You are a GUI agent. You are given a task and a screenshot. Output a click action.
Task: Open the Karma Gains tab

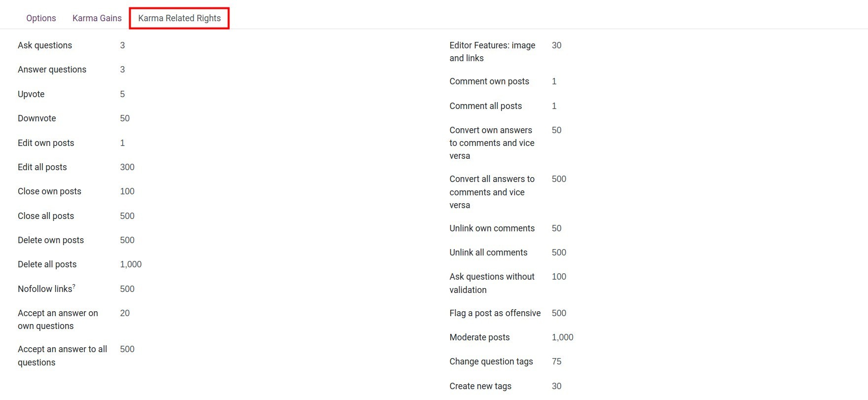pos(97,18)
